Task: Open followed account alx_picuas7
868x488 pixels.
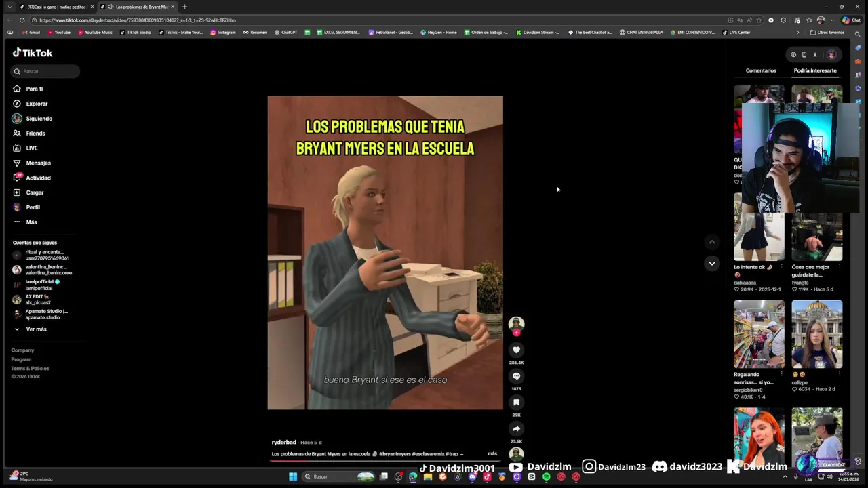Action: pyautogui.click(x=33, y=300)
